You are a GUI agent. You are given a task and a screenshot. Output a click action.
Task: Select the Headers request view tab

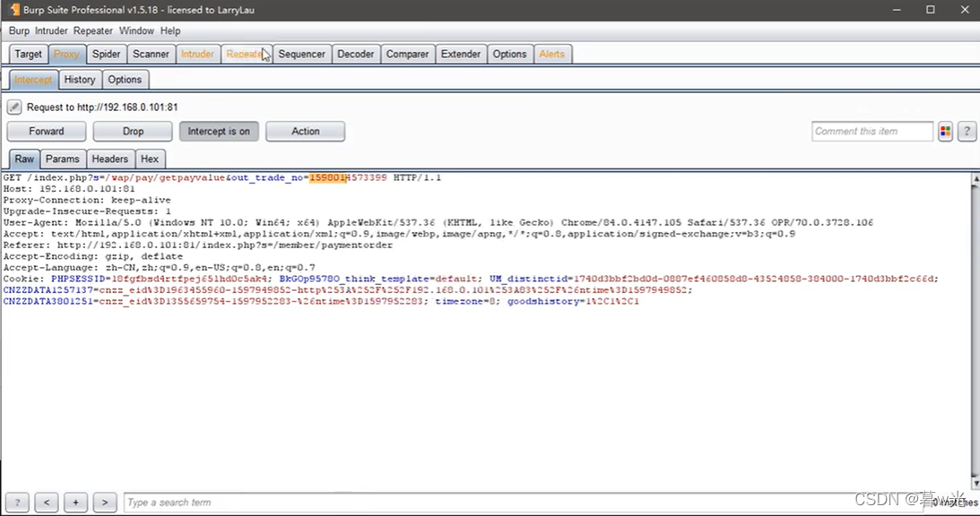coord(110,159)
